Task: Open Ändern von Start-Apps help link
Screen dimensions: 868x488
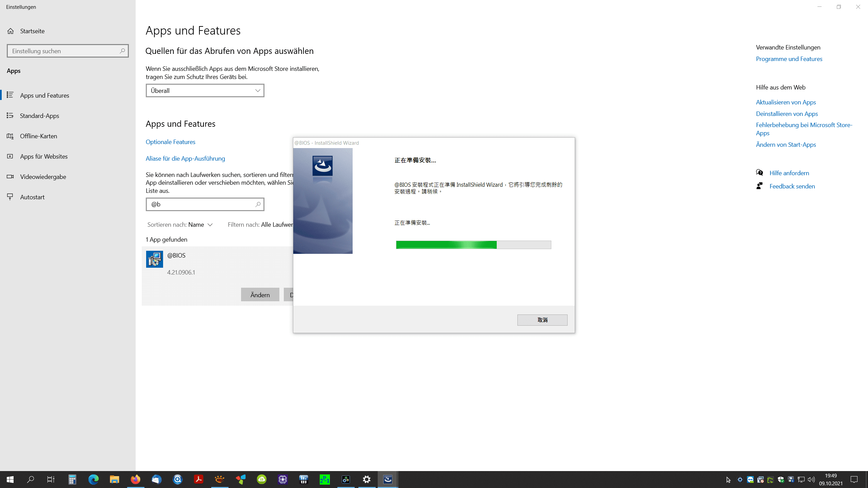Action: pyautogui.click(x=786, y=144)
